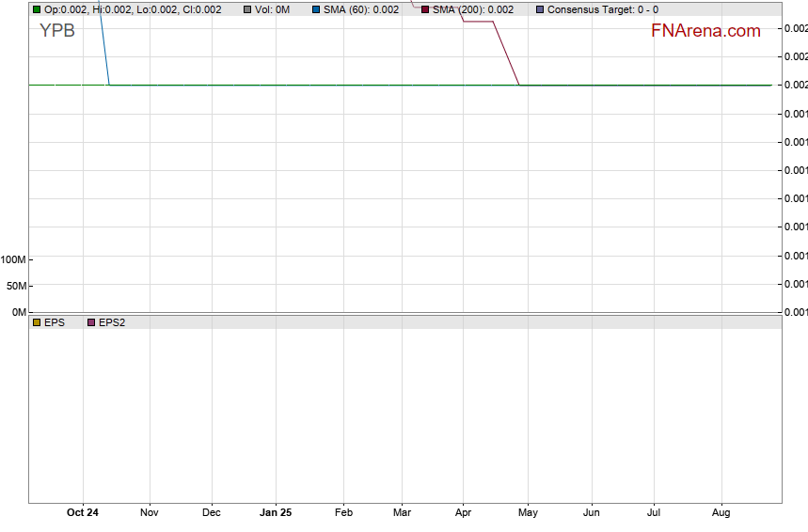Screen dimensions: 808x532
Task: Click the purple Consensus Target legend marker
Action: coord(540,9)
